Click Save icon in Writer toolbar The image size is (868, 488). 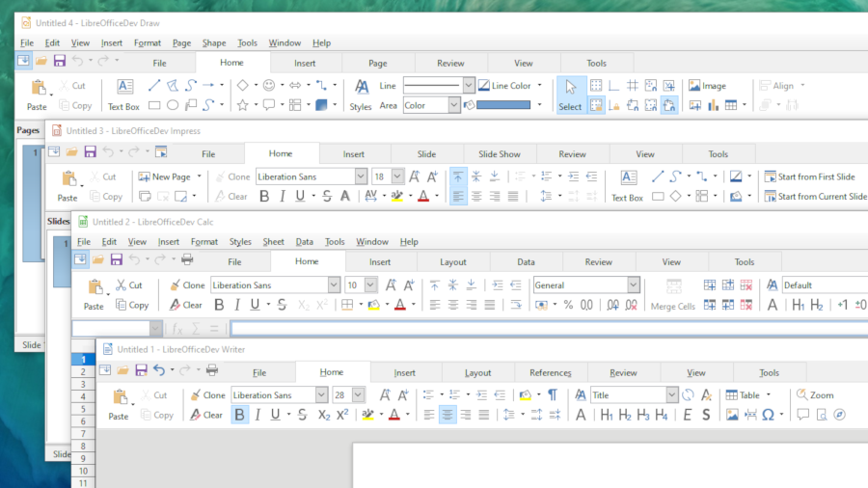[x=141, y=369]
